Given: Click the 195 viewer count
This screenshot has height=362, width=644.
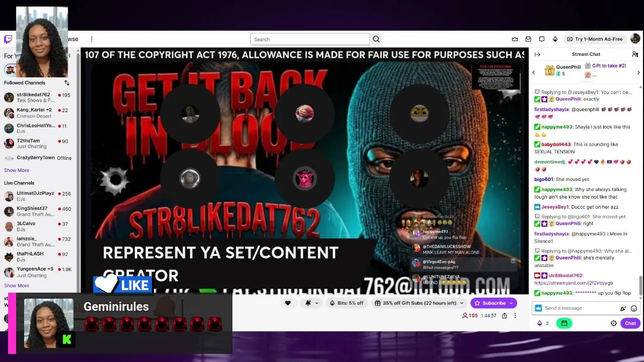Looking at the screenshot, I should [470, 316].
